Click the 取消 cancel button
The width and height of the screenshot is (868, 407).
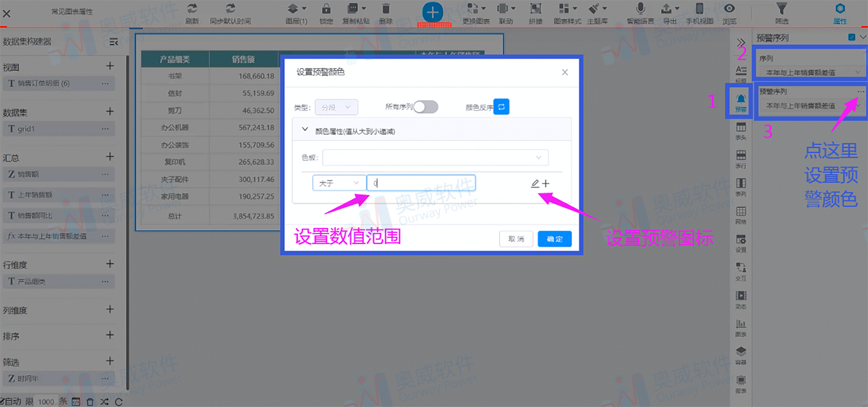pyautogui.click(x=516, y=239)
